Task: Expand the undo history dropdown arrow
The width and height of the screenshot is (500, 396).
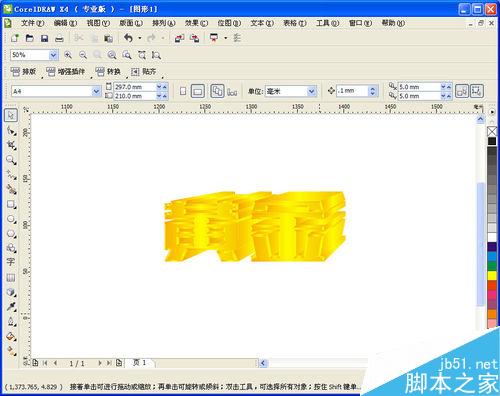Action: [140, 38]
